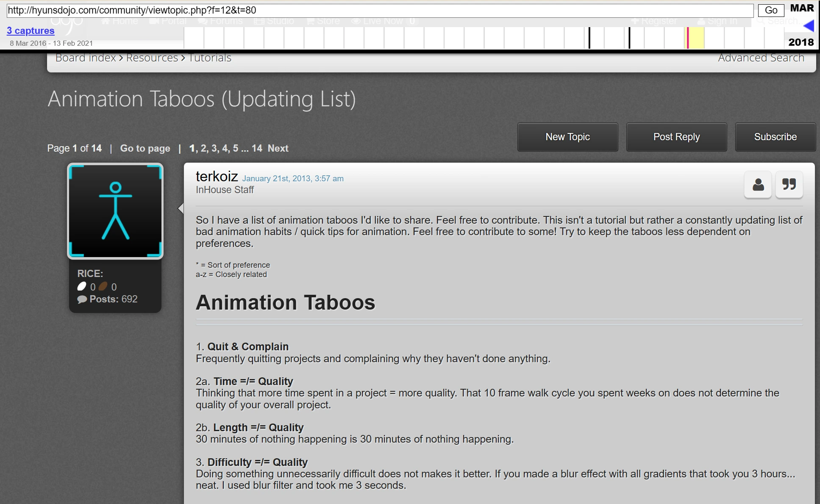Open the Go to page selector
Viewport: 820px width, 504px height.
(145, 148)
